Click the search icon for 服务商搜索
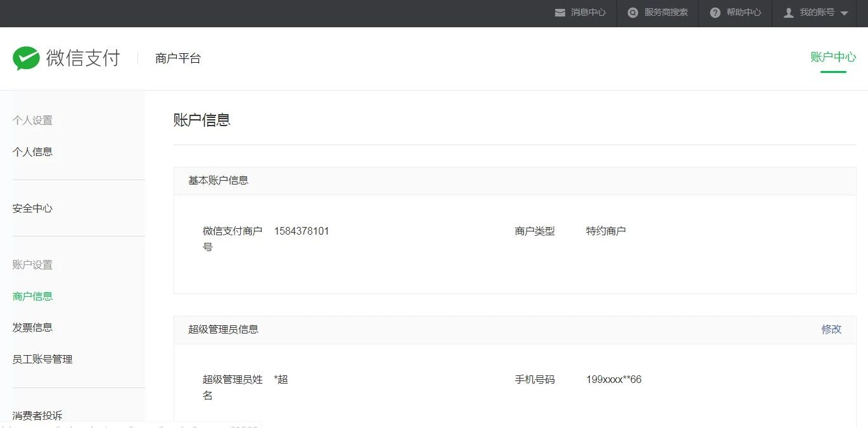Image resolution: width=868 pixels, height=428 pixels. [633, 13]
